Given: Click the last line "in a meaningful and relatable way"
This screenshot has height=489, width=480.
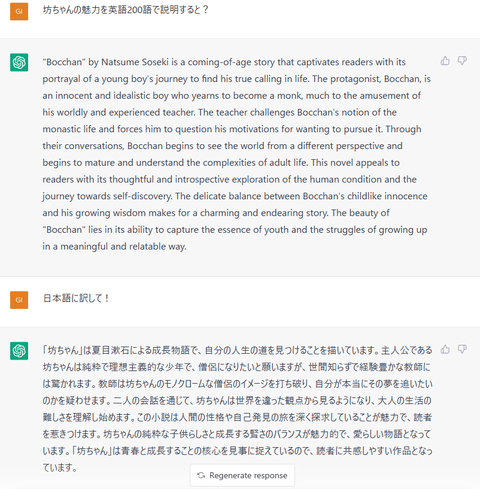Looking at the screenshot, I should pyautogui.click(x=114, y=246).
